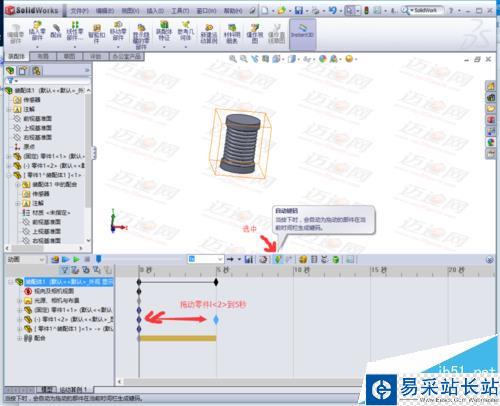This screenshot has width=500, height=406.
Task: Expand (-) 零件1<2> in feature tree
Action: [9, 165]
